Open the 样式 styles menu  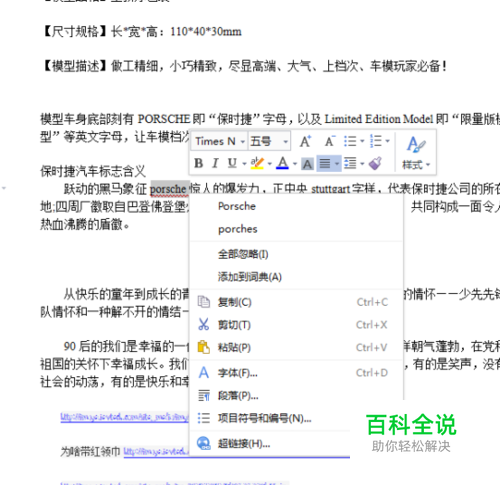416,153
